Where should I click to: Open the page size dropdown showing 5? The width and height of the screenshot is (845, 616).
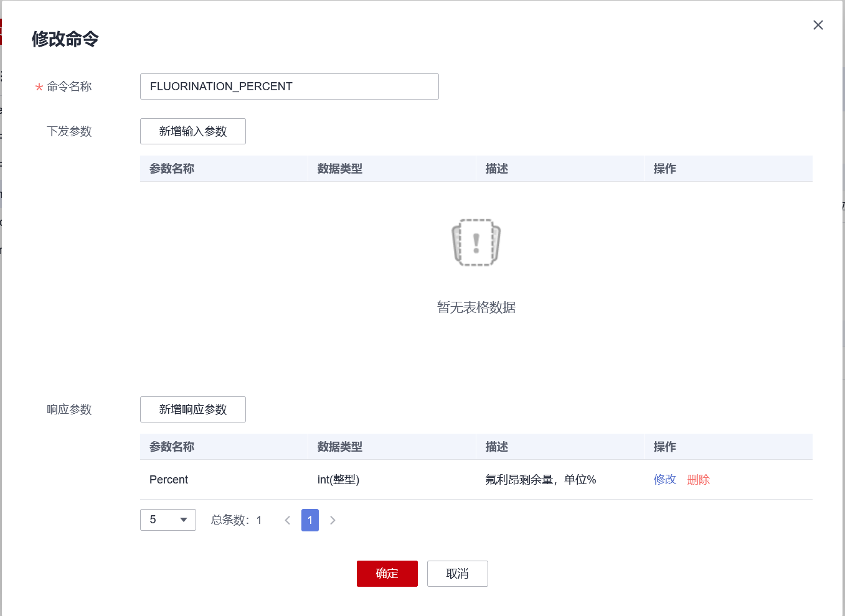(x=168, y=520)
